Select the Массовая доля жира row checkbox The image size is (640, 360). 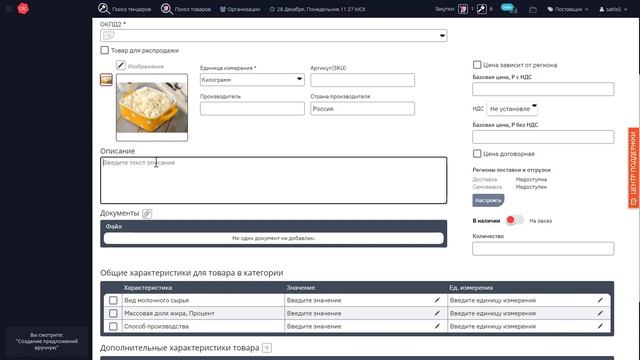point(113,313)
